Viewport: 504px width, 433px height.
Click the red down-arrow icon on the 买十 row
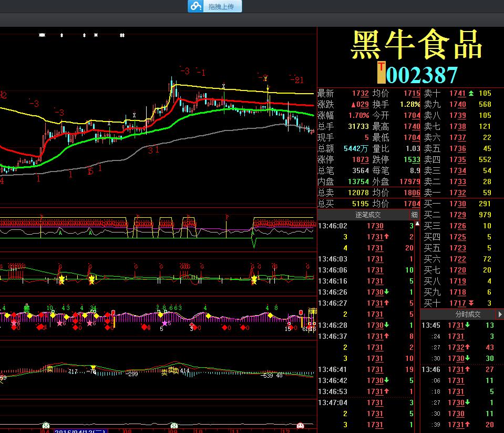pos(471,303)
